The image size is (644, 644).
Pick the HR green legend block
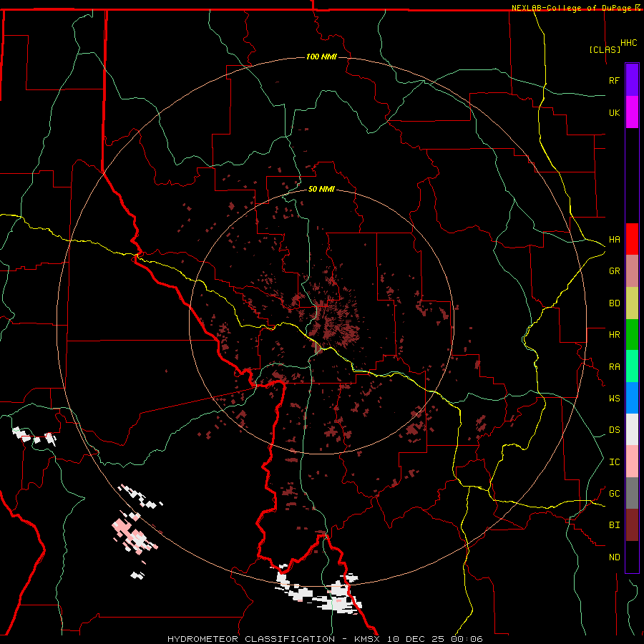632,335
